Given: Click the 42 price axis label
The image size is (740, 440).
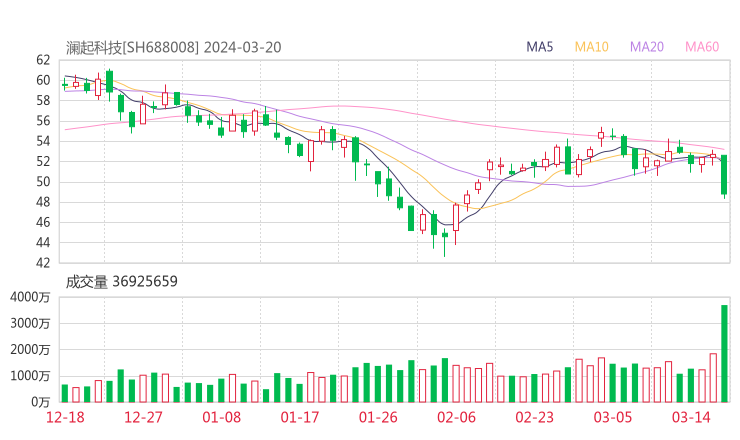Looking at the screenshot, I should [43, 262].
